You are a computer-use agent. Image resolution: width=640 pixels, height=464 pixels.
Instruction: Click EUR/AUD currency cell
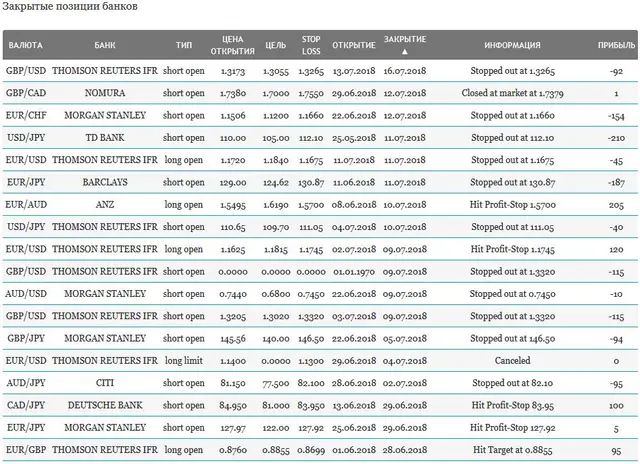pyautogui.click(x=26, y=204)
